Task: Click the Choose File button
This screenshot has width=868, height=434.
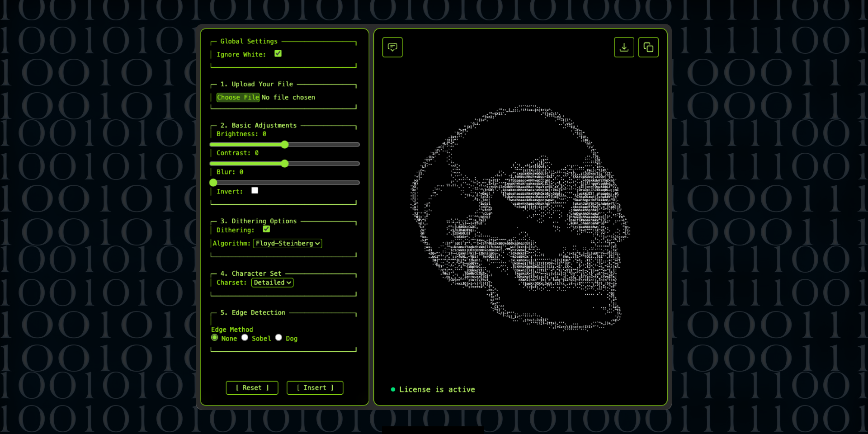Action: coord(238,97)
